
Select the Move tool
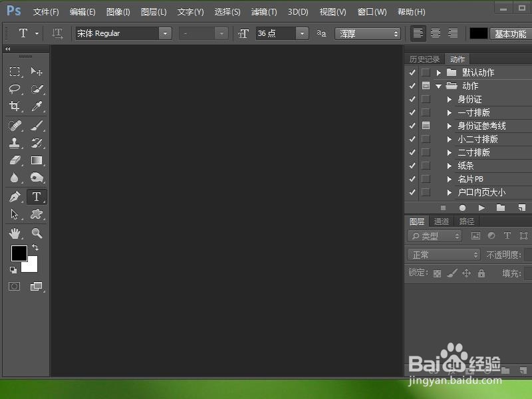tap(37, 72)
